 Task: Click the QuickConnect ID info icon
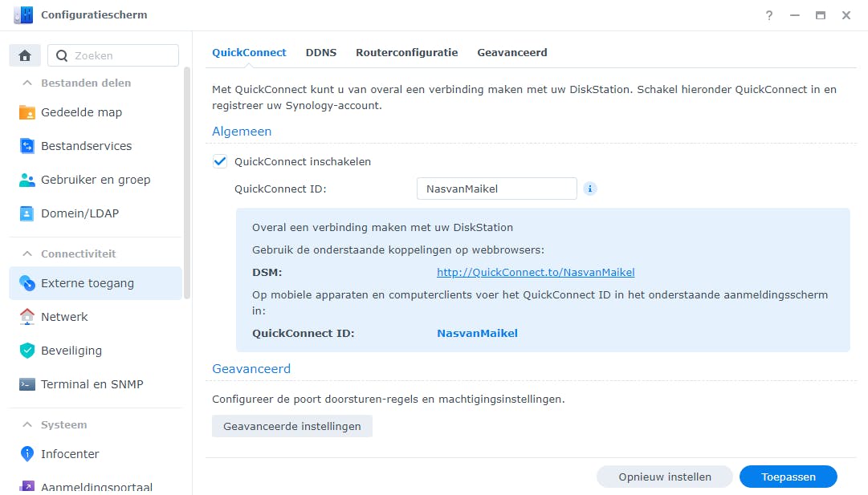[x=590, y=189]
